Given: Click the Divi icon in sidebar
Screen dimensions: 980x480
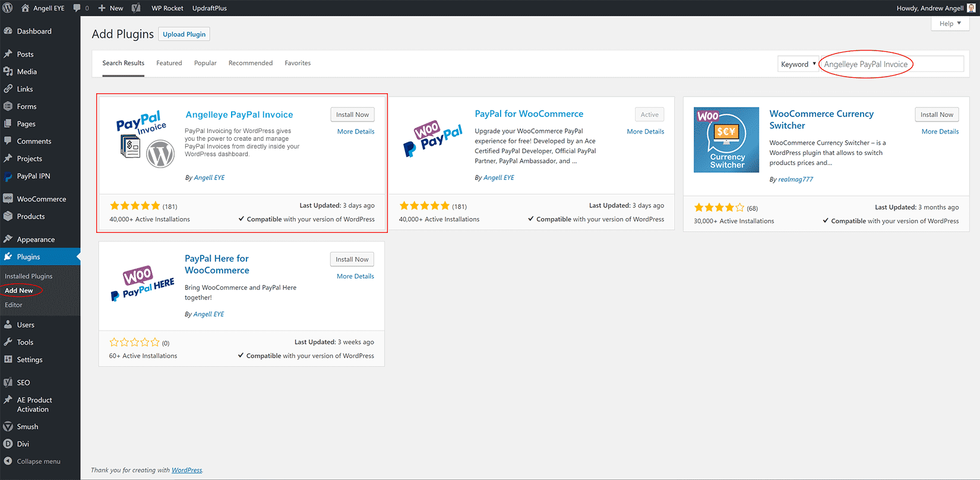Looking at the screenshot, I should (8, 444).
